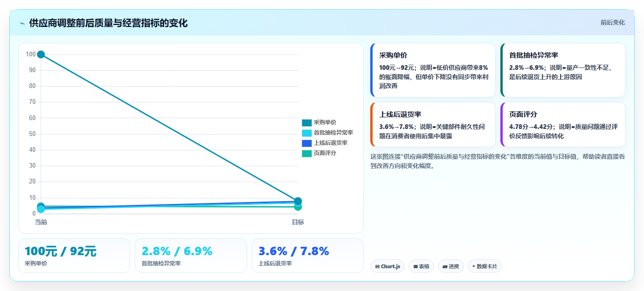This screenshot has width=644, height=291.
Task: Click the 当前 x-axis label
Action: (x=41, y=222)
